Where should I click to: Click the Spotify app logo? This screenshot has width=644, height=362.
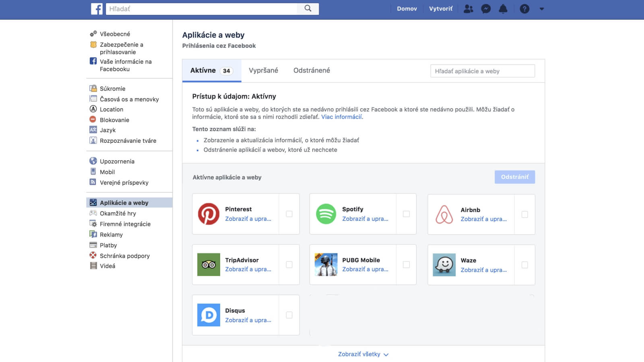coord(326,214)
